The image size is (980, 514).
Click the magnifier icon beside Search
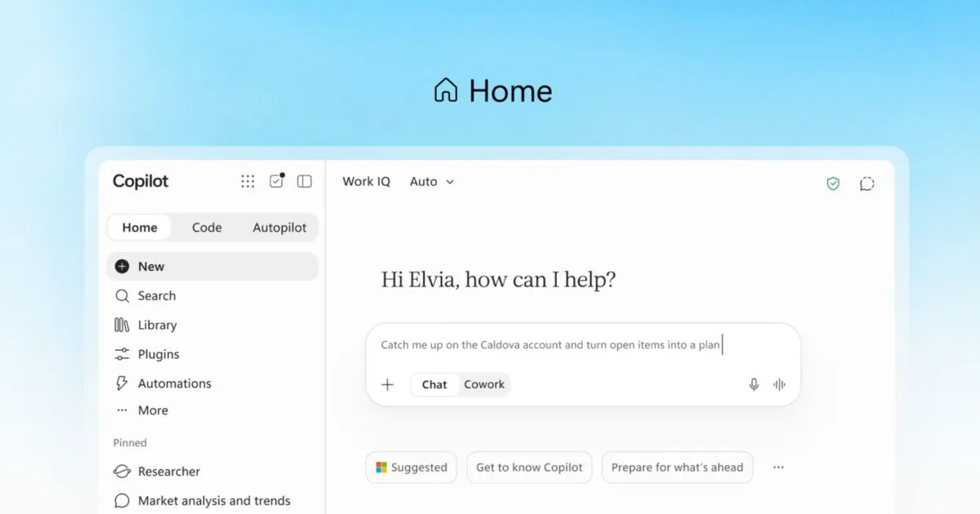[122, 295]
